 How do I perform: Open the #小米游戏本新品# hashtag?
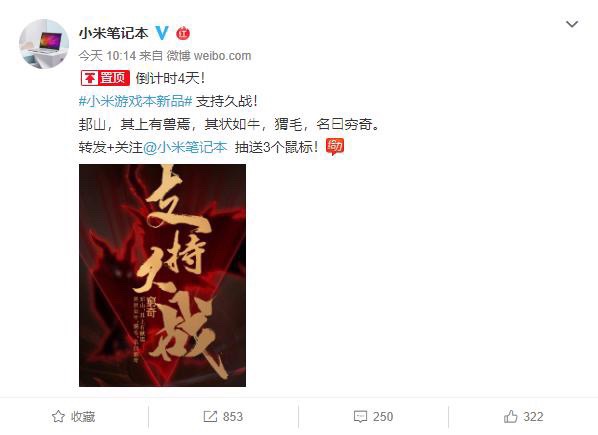click(135, 101)
